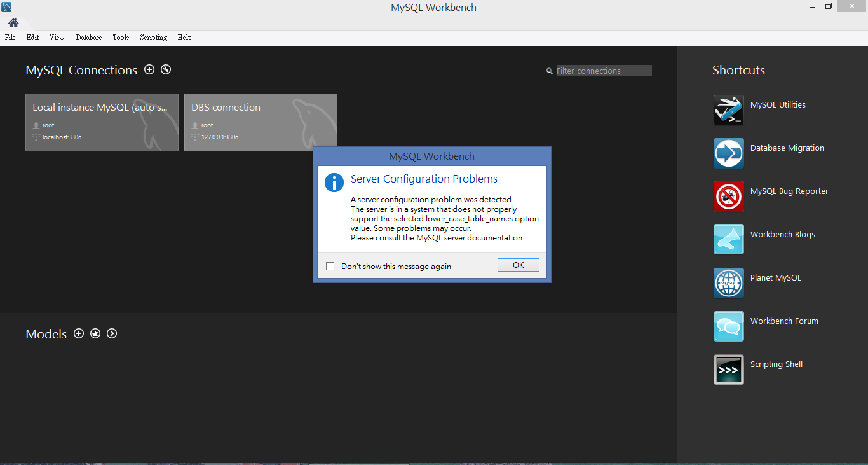The width and height of the screenshot is (868, 465).
Task: Open existing model folder icon
Action: pyautogui.click(x=95, y=333)
